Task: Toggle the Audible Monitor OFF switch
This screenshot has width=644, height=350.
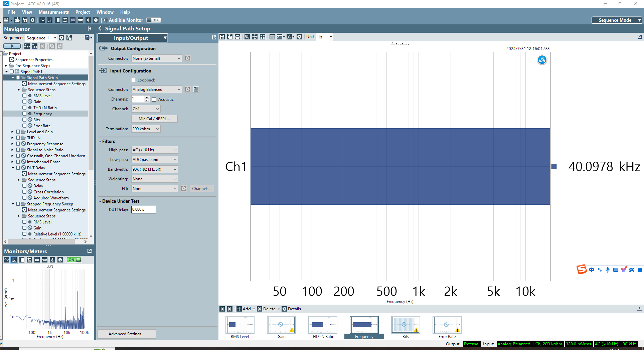Action: click(x=154, y=20)
